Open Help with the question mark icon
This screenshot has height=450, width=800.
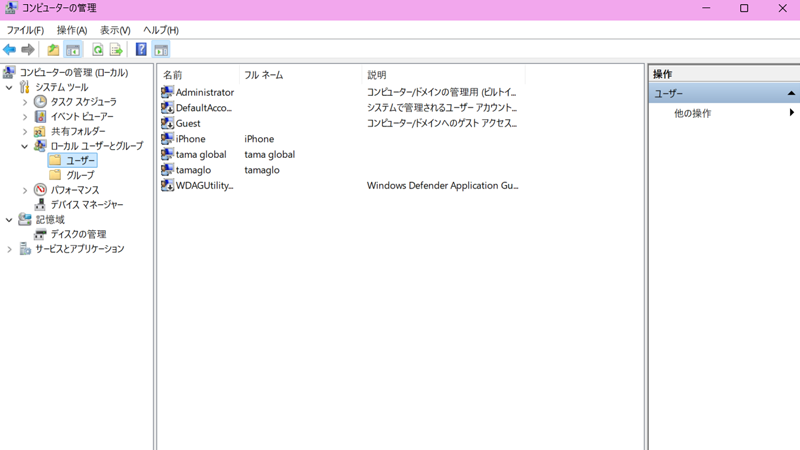click(x=141, y=50)
